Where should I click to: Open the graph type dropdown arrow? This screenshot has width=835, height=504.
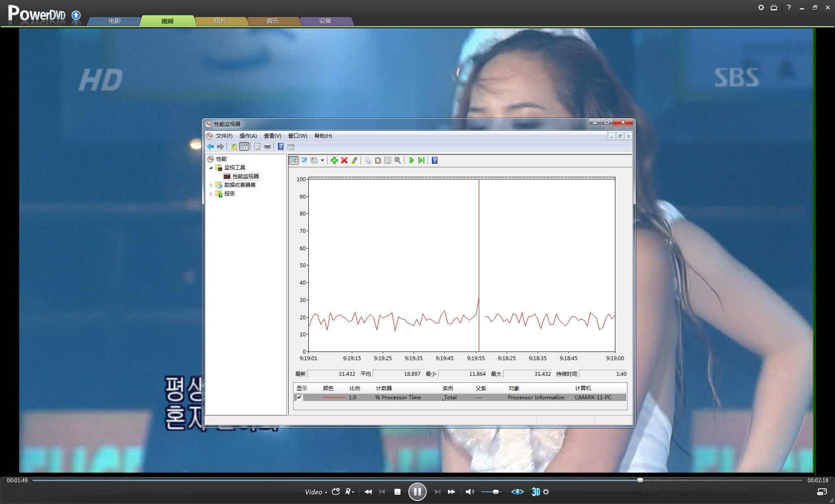point(322,160)
